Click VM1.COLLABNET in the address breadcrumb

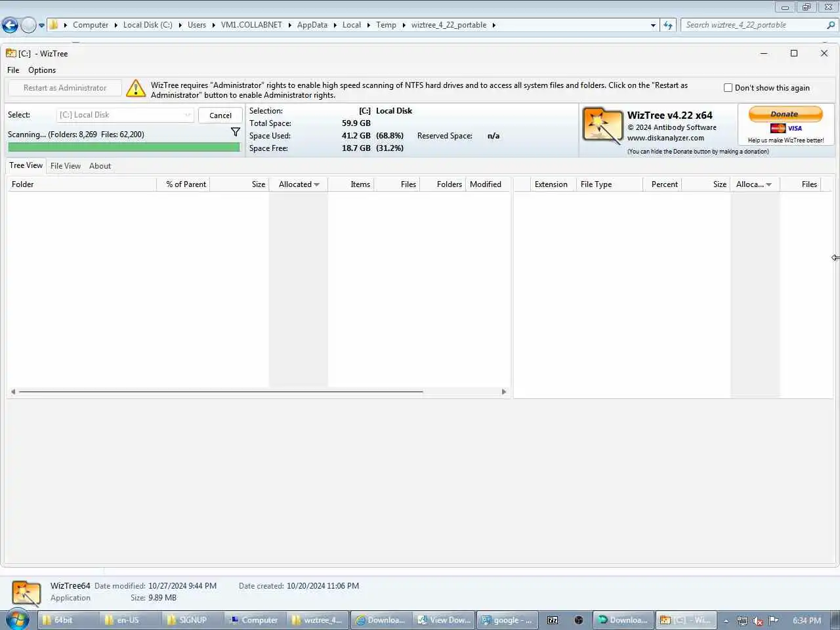(251, 25)
